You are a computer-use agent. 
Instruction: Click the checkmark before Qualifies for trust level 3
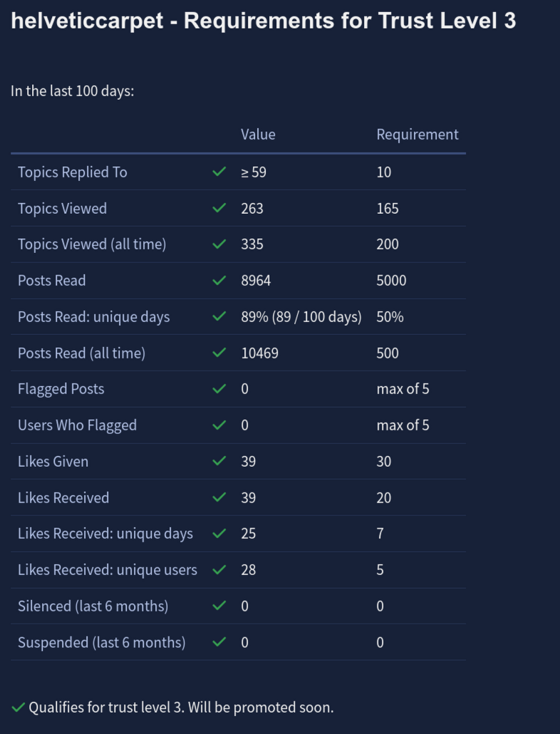pos(18,708)
